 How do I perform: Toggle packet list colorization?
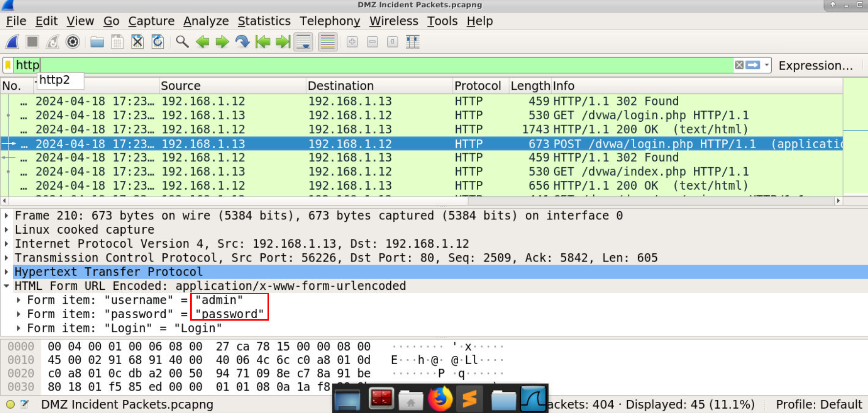[x=328, y=42]
